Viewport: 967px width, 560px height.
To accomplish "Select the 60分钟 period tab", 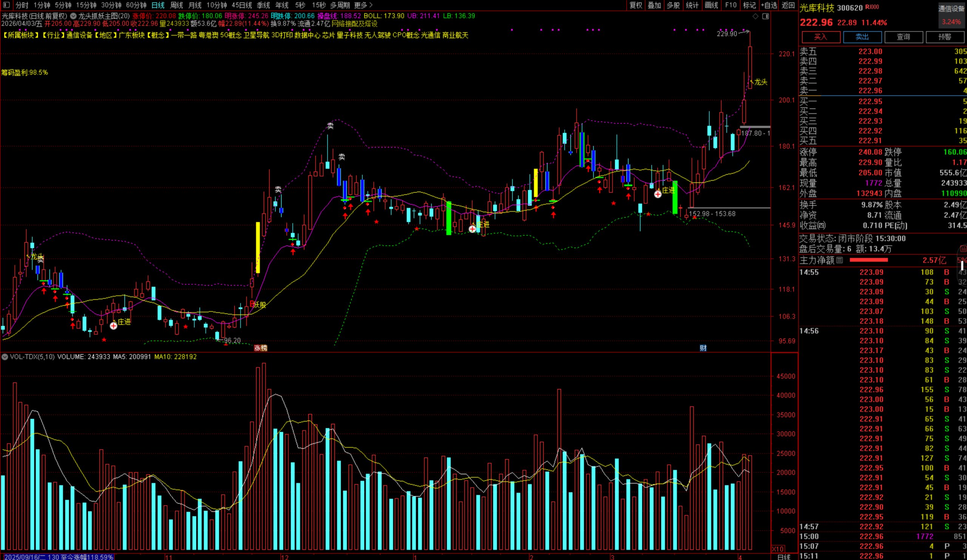I will (x=136, y=5).
